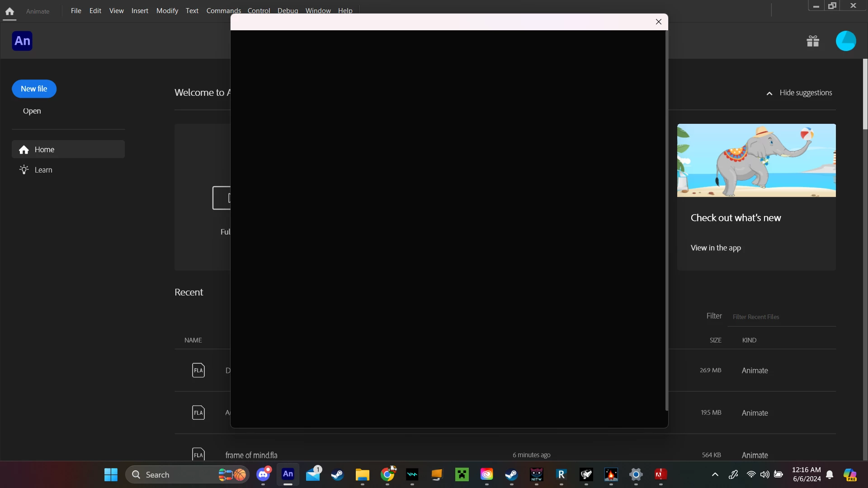
Task: Open the File menu
Action: pyautogui.click(x=76, y=11)
